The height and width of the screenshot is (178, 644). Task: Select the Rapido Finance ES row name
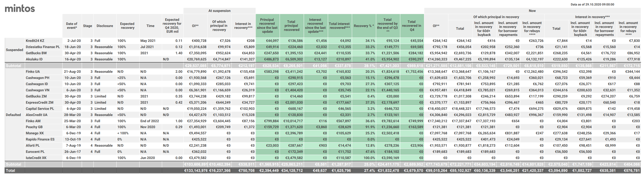coord(40,139)
